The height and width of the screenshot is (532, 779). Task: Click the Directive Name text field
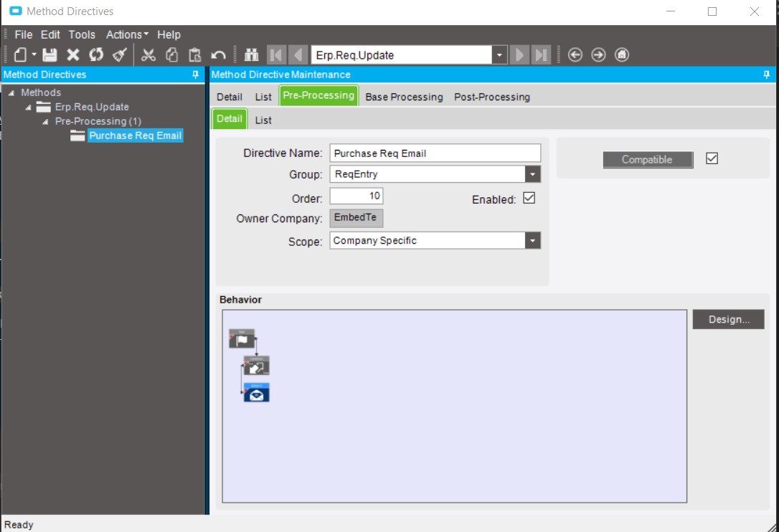tap(435, 153)
